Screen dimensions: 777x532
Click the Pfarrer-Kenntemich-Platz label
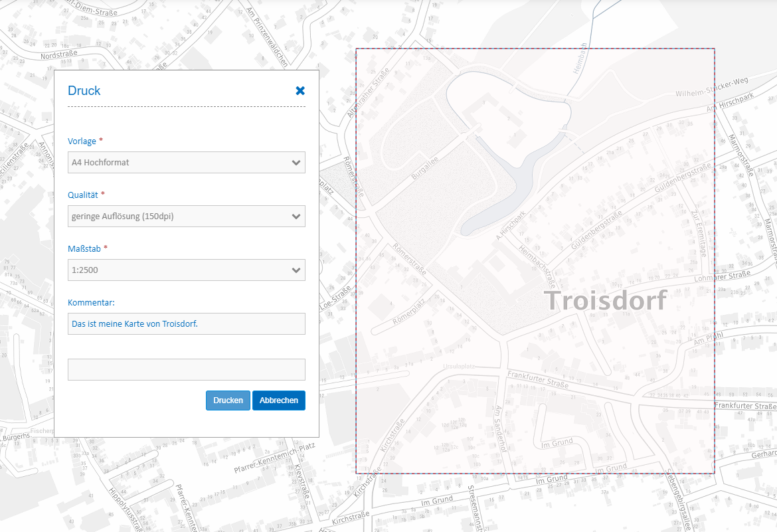tap(274, 458)
